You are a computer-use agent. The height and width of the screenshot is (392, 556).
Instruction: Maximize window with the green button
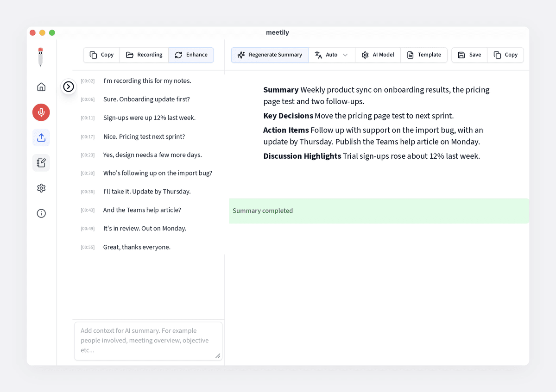(x=52, y=32)
